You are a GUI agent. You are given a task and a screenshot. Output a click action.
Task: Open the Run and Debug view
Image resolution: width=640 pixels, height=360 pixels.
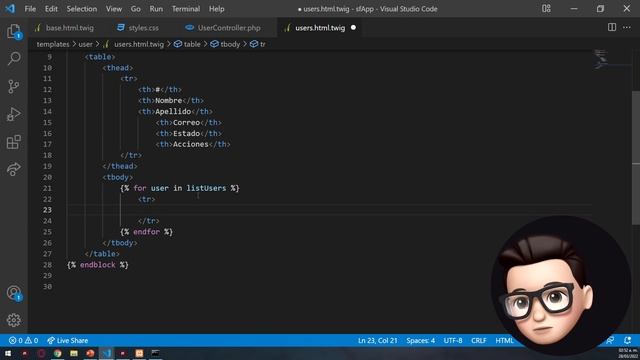pos(13,114)
